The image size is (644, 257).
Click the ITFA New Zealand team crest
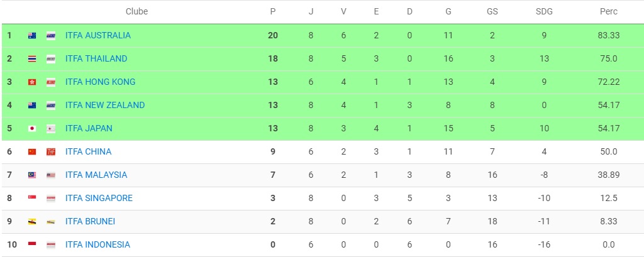[x=51, y=106]
